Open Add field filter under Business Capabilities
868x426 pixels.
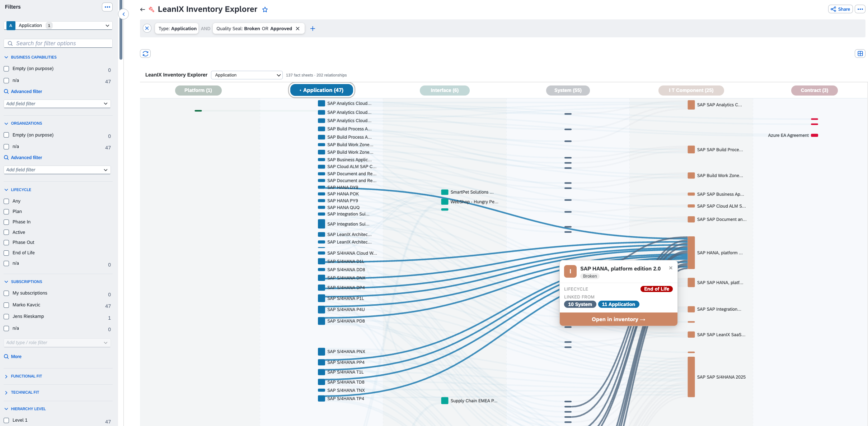coord(57,104)
